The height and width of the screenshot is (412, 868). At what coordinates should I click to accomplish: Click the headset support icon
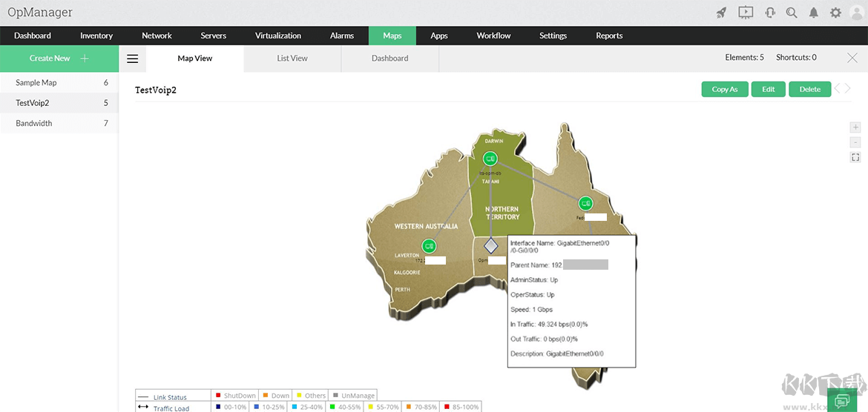click(x=769, y=13)
